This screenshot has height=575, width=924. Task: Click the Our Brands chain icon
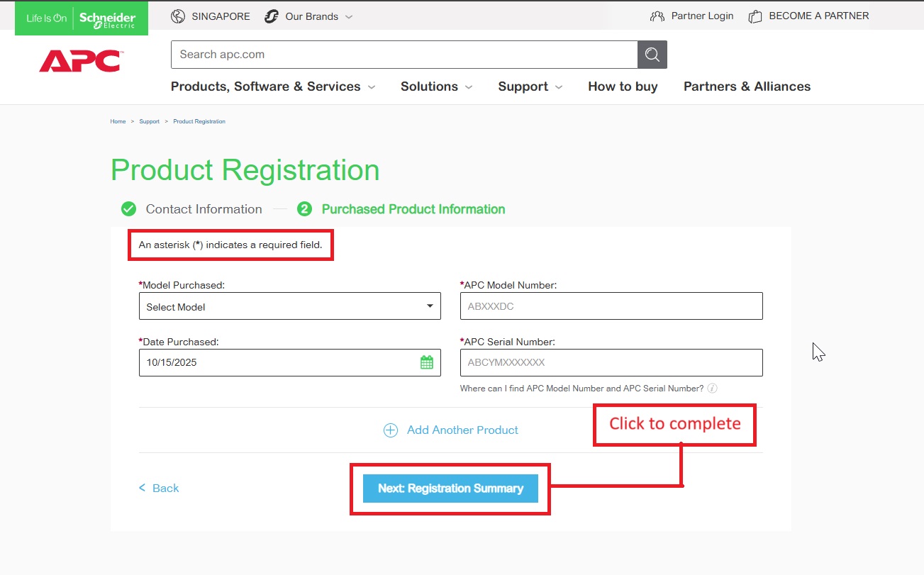coord(272,16)
